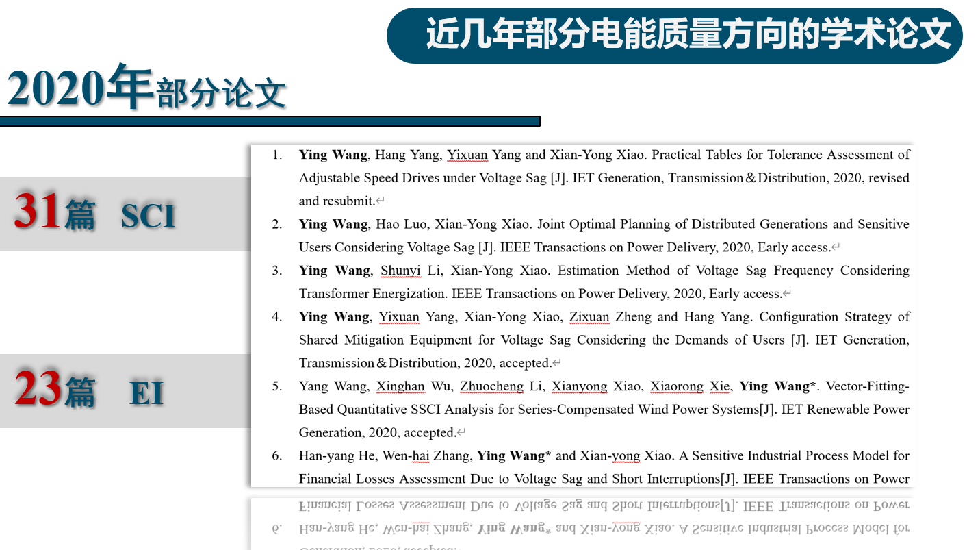Viewport: 980px width, 550px height.
Task: Click the underlined name Shunyi in reference 3
Action: pos(400,271)
